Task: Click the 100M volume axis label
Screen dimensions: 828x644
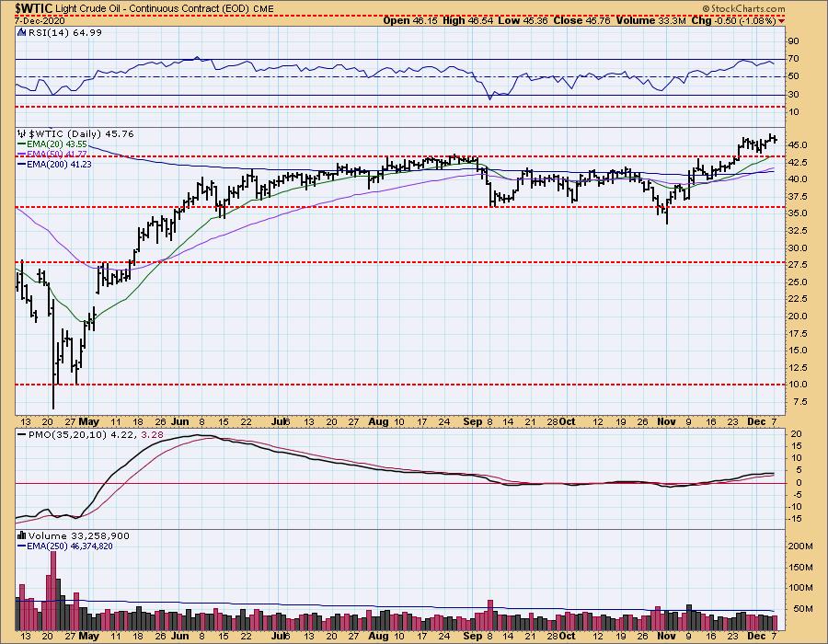Action: point(800,588)
